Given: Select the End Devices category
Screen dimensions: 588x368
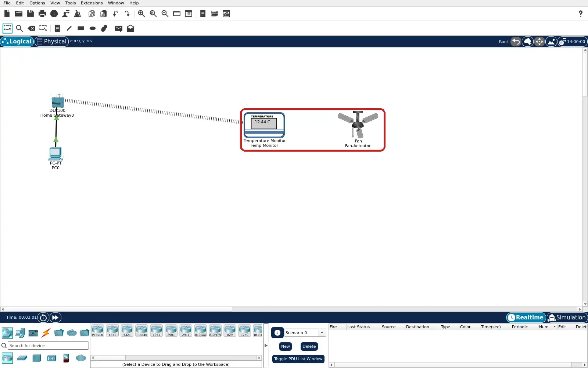Looking at the screenshot, I should (20, 333).
